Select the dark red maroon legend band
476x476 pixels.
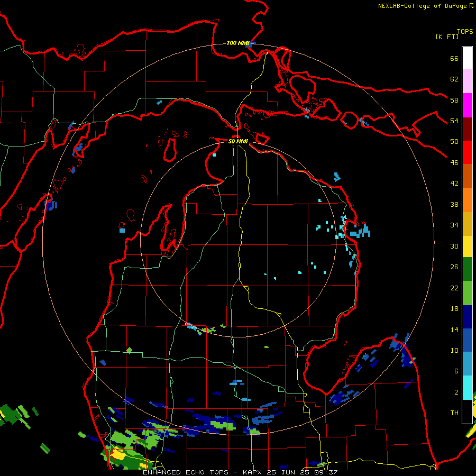pos(467,129)
